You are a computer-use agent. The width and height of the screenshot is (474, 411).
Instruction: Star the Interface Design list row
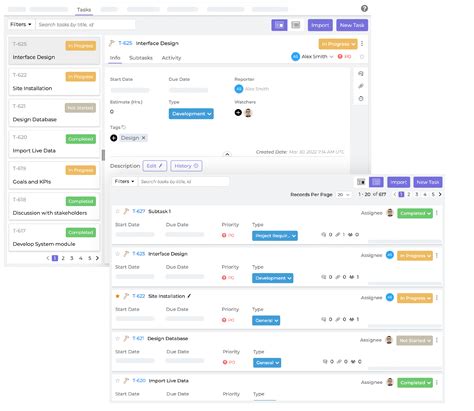tap(117, 254)
